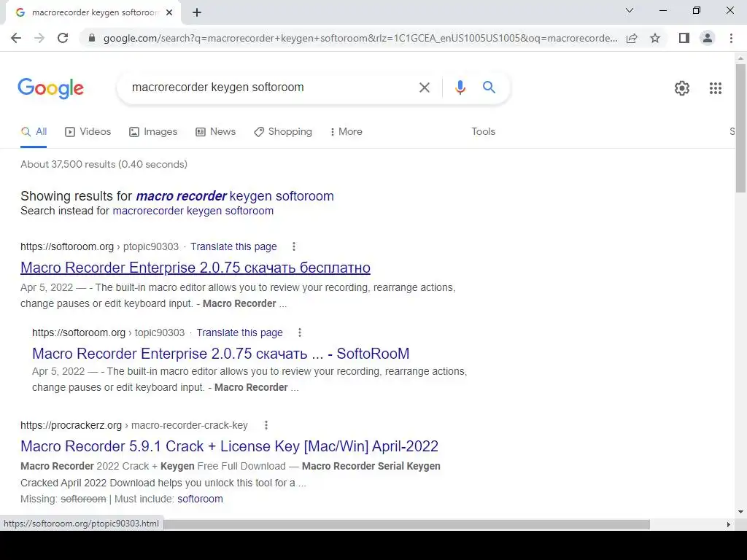Viewport: 747px width, 560px height.
Task: Click the address bar URL
Action: click(x=360, y=38)
